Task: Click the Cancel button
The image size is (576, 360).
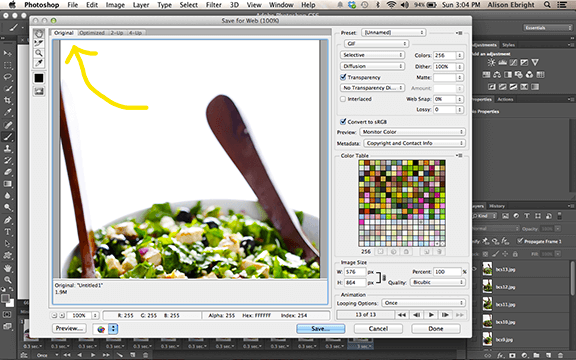Action: (378, 329)
